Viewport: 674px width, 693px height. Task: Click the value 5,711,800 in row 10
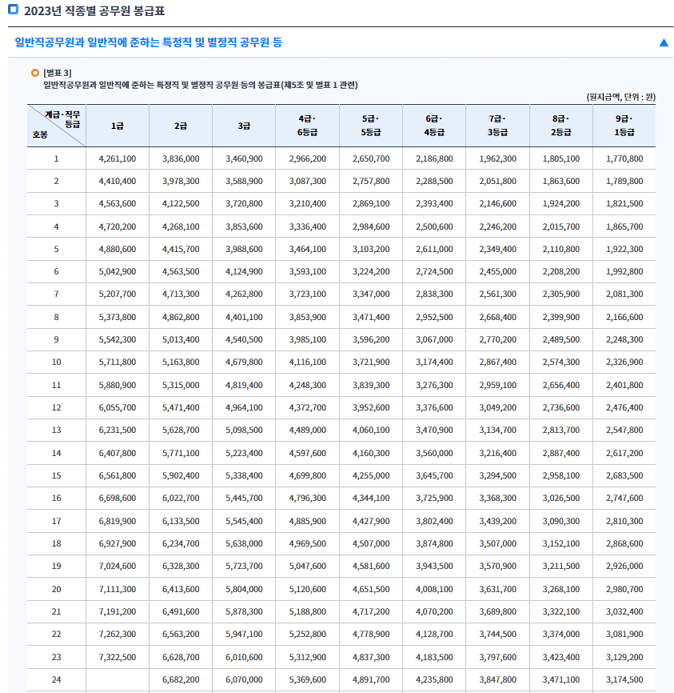[x=117, y=362]
